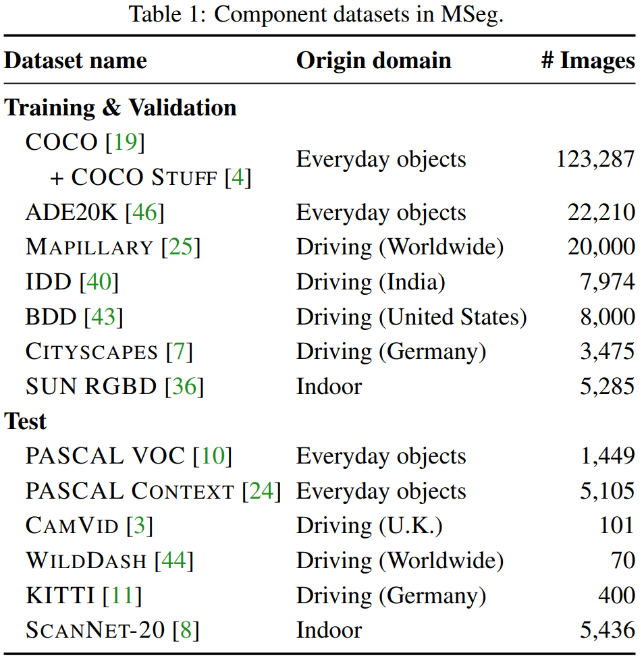
Task: Click the '7,974' cell in IDD row
Action: (608, 281)
